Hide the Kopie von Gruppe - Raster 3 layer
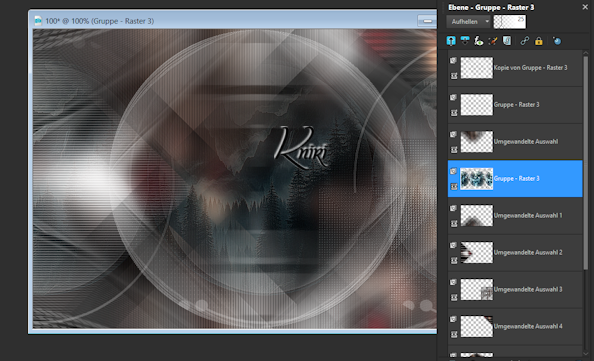The width and height of the screenshot is (594, 361). point(453,61)
